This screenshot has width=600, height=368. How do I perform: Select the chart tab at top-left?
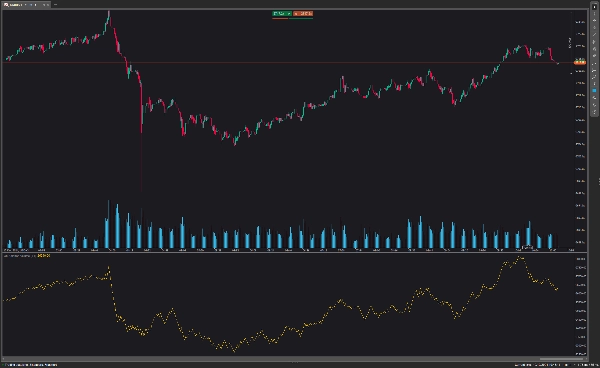[26, 5]
